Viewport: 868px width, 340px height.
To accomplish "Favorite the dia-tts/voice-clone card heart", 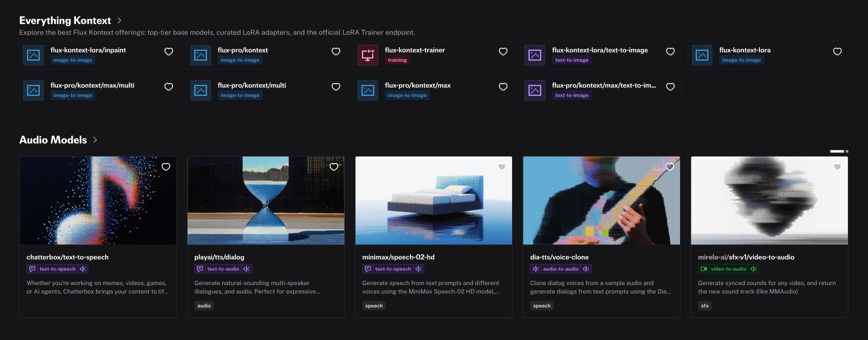I will 670,167.
